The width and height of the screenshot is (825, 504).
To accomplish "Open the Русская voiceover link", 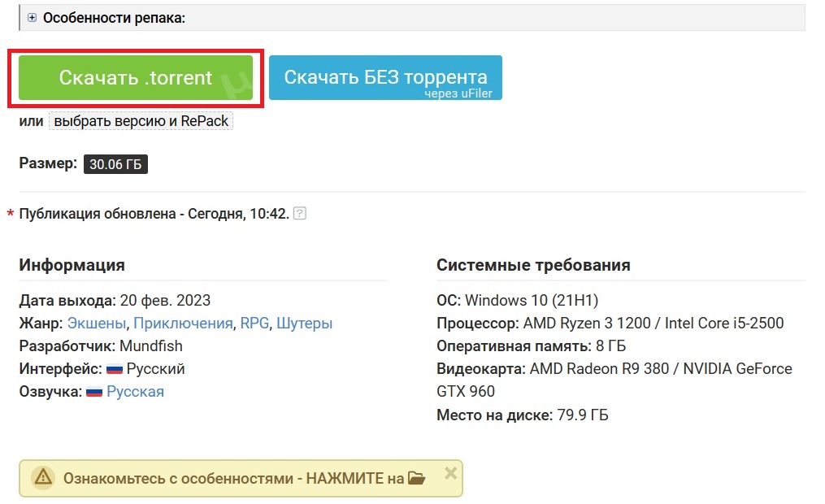I will (x=135, y=392).
